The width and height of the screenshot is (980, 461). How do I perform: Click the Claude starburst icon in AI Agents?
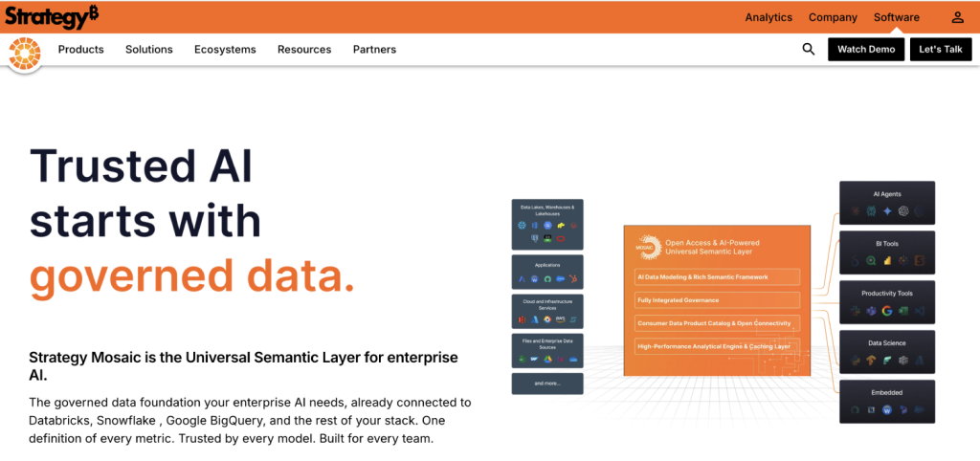click(x=855, y=211)
